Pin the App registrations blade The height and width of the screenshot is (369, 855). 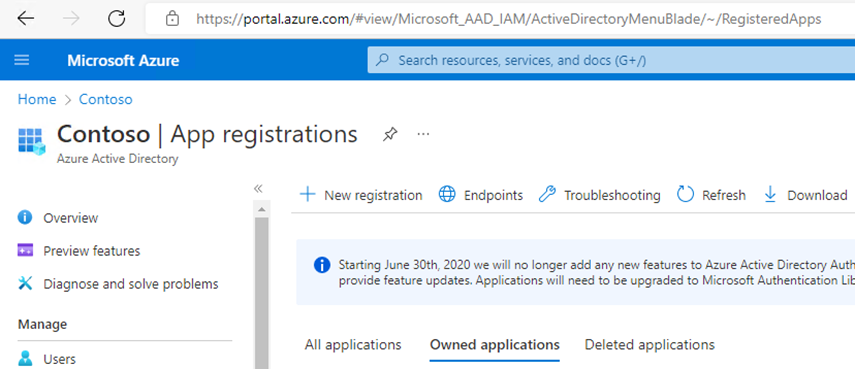pyautogui.click(x=389, y=134)
